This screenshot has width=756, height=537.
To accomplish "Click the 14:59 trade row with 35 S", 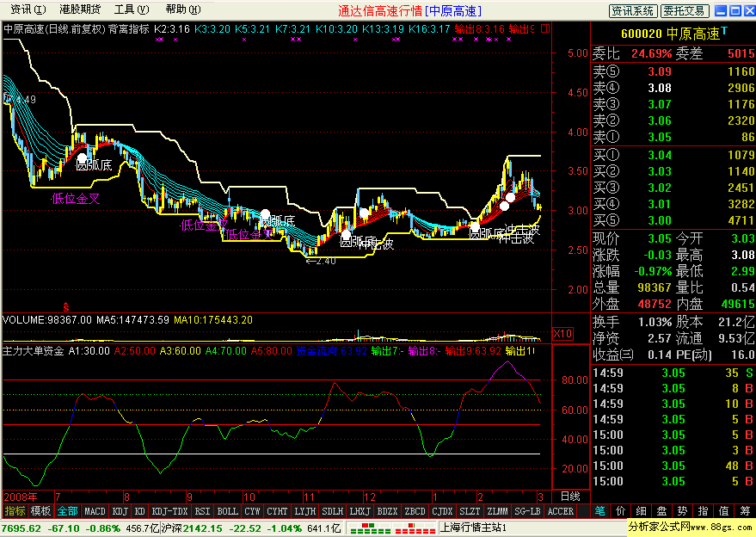I will click(673, 373).
